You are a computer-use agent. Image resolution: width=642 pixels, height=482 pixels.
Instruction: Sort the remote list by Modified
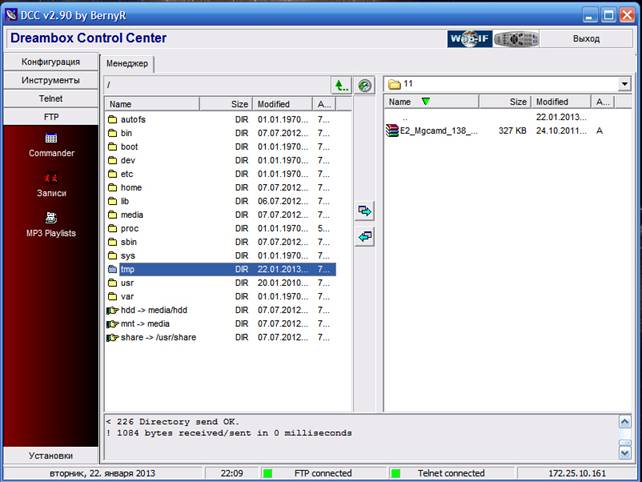tap(282, 104)
